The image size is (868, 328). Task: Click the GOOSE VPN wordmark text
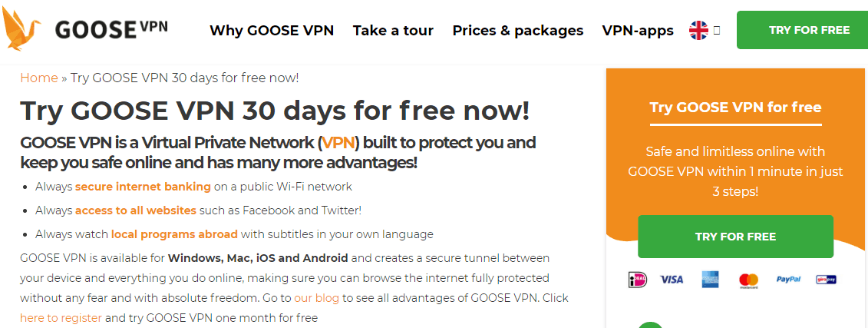[111, 29]
